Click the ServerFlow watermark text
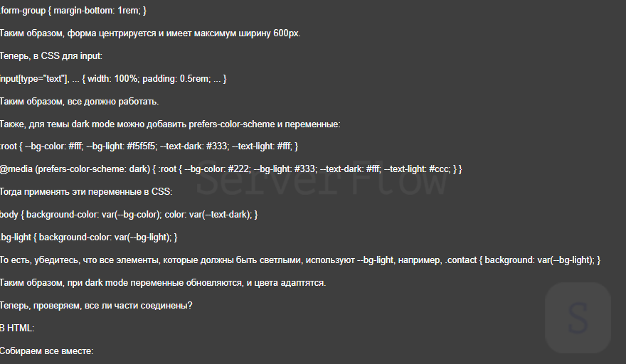Viewport: 626px width, 364px height. pos(322,182)
